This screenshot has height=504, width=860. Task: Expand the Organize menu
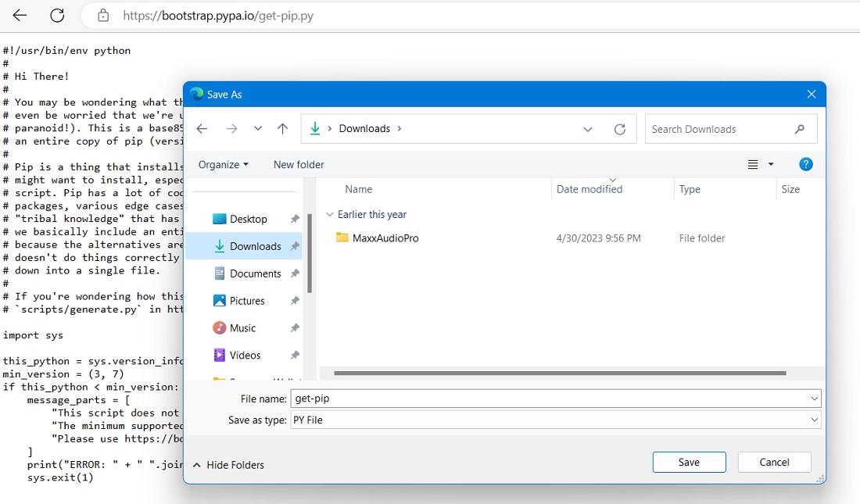223,164
